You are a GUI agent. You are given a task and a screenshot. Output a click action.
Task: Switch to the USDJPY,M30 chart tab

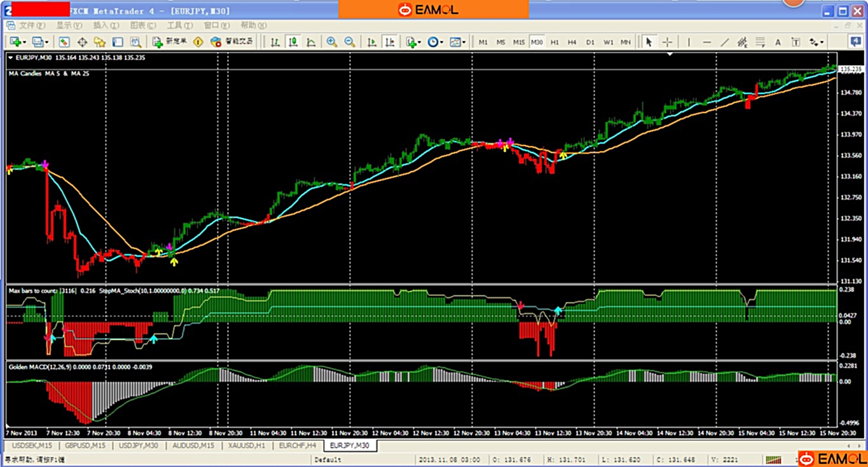click(139, 445)
